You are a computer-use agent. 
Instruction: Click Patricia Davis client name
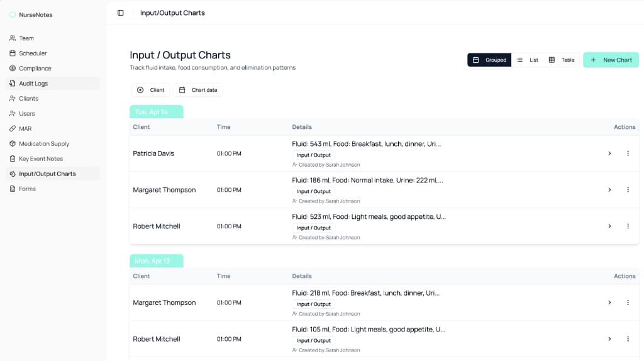(153, 153)
